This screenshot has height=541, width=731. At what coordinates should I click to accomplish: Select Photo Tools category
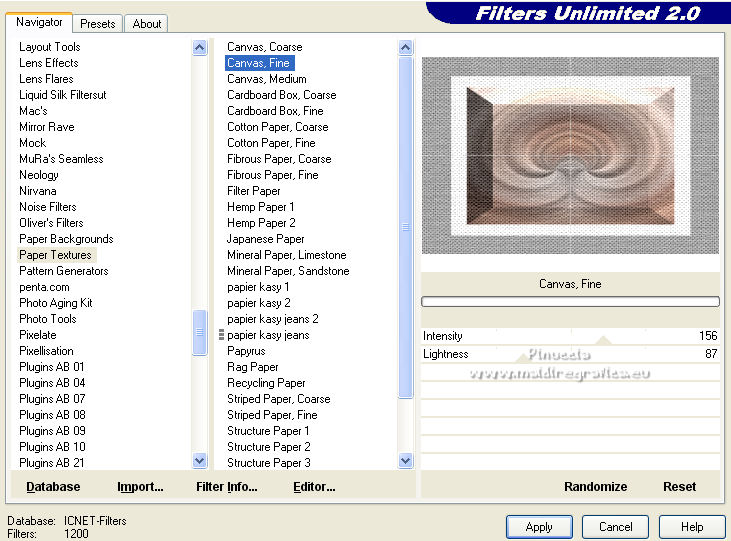pyautogui.click(x=48, y=319)
